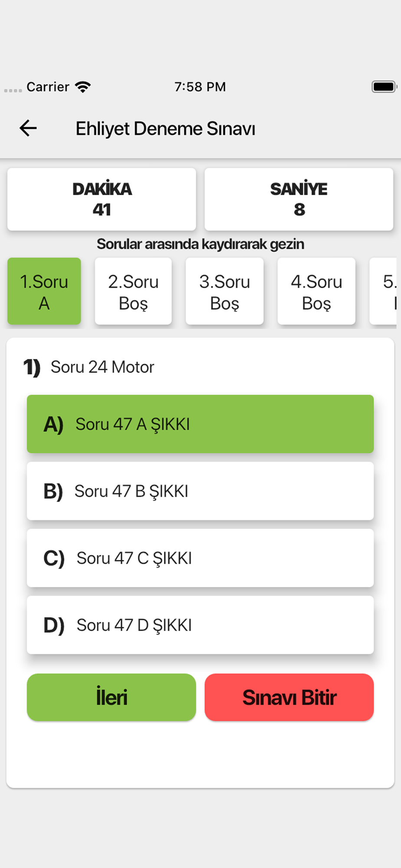Screen dimensions: 401x868
Task: Tap the question text Soru 24 Motor
Action: [102, 367]
